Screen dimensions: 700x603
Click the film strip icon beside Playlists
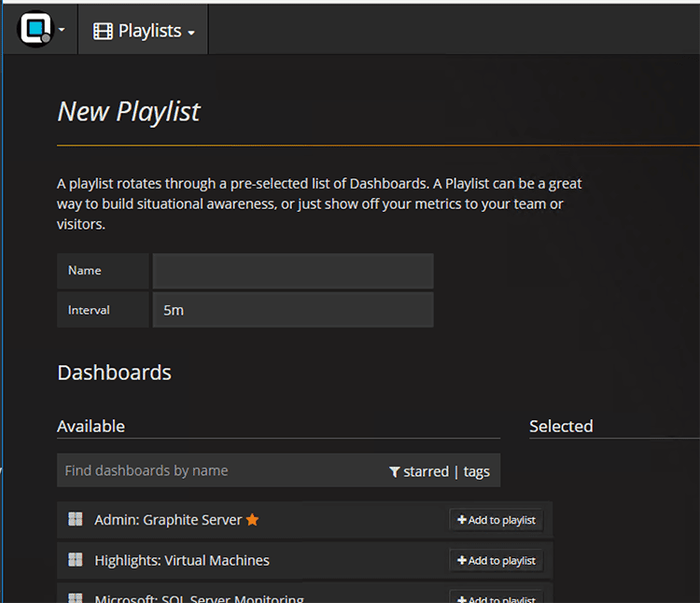coord(103,32)
